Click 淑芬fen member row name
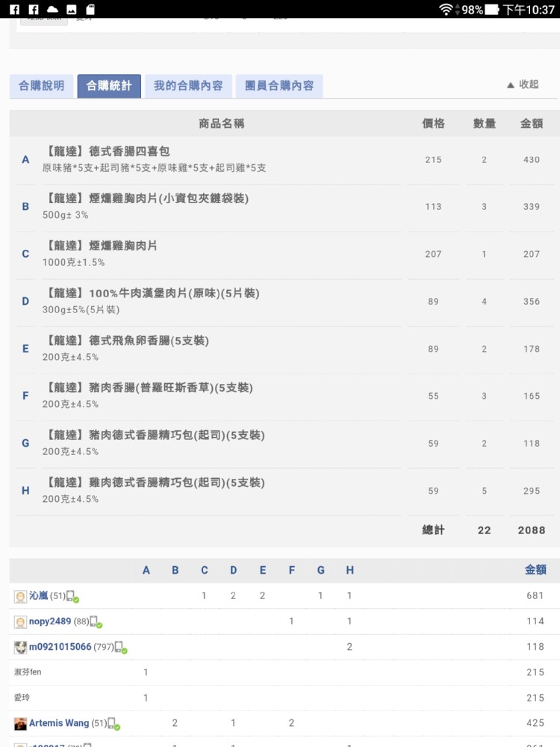 28,672
